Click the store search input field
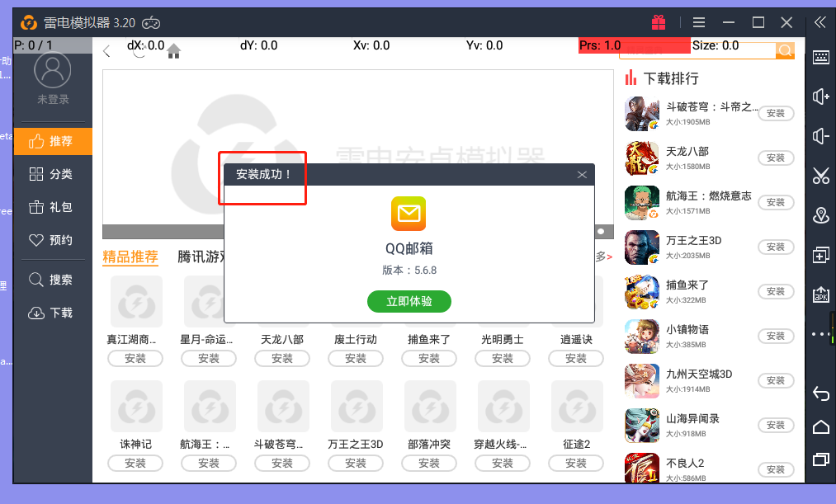Image resolution: width=836 pixels, height=504 pixels. (x=697, y=50)
